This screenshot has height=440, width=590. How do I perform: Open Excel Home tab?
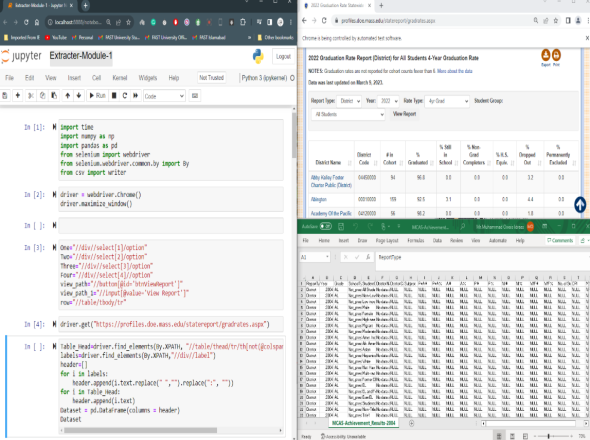tap(324, 241)
